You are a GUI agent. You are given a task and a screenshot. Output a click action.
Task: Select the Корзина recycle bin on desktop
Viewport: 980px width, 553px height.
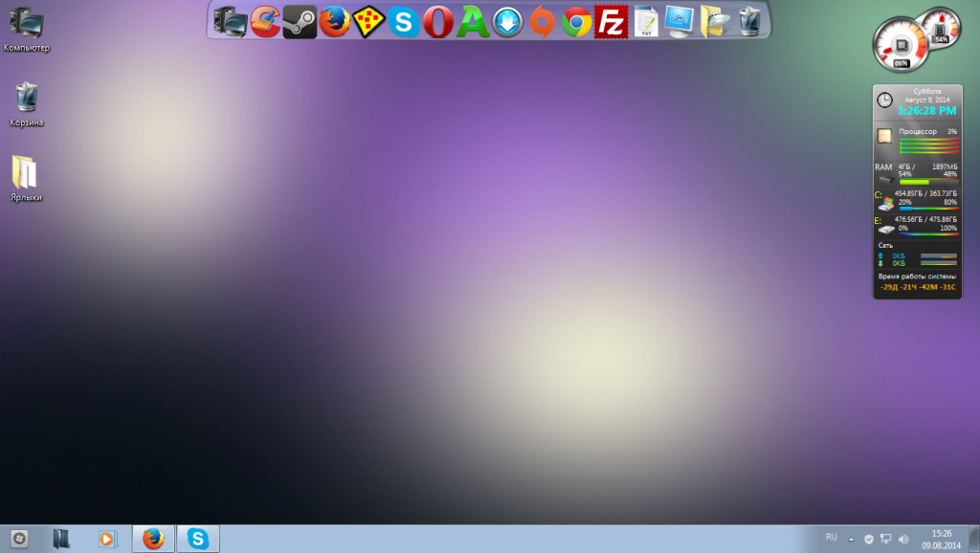27,103
